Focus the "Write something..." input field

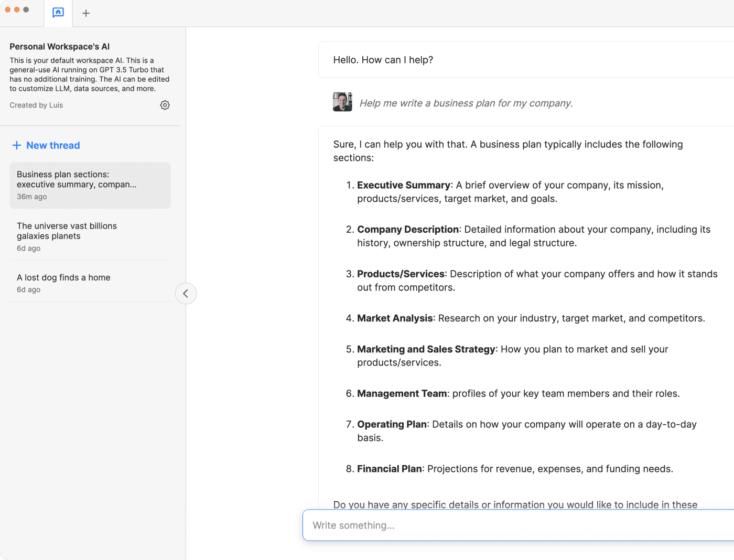pyautogui.click(x=519, y=525)
